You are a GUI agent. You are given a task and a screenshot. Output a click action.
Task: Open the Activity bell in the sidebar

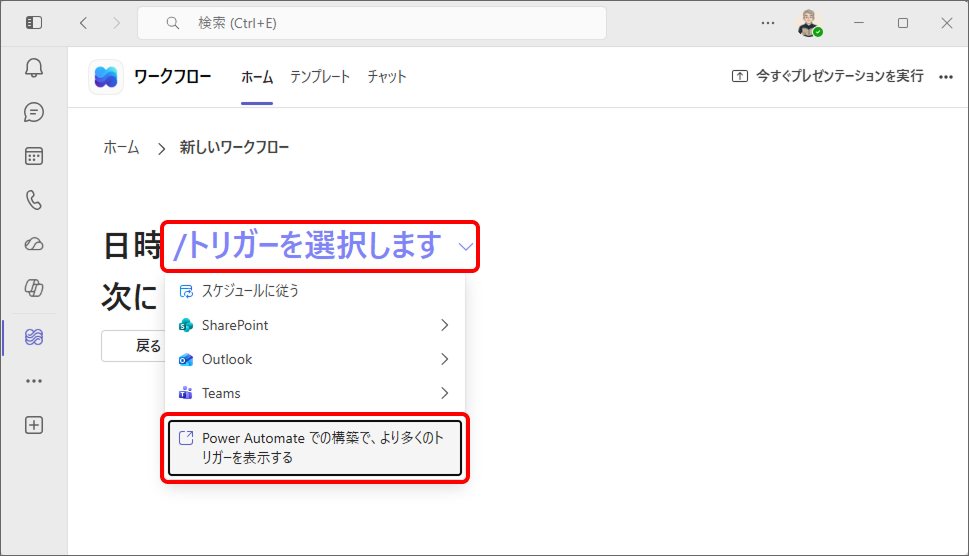[34, 68]
